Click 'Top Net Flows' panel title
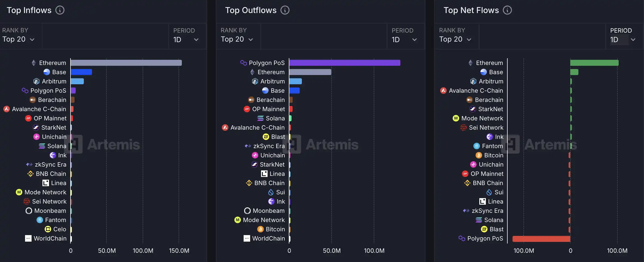 (x=471, y=10)
